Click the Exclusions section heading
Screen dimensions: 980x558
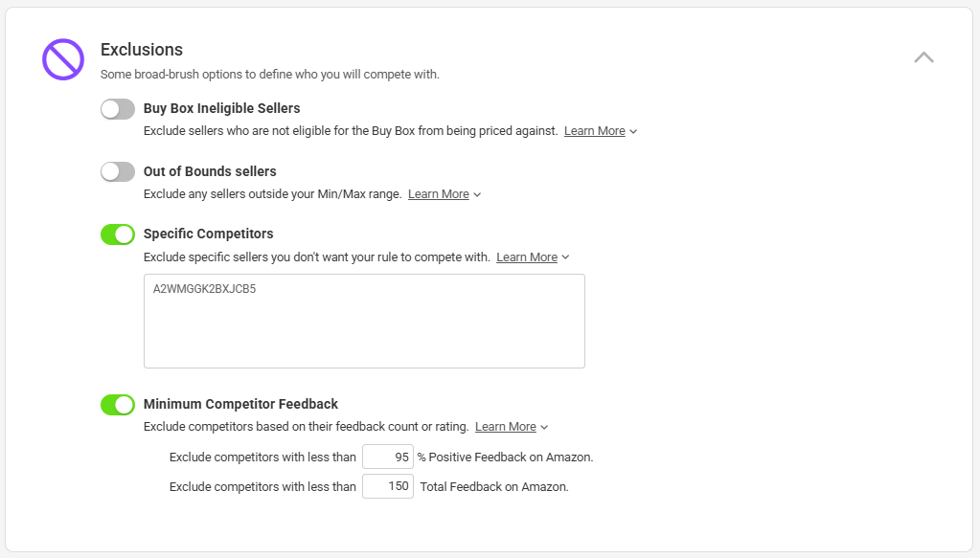click(x=142, y=50)
